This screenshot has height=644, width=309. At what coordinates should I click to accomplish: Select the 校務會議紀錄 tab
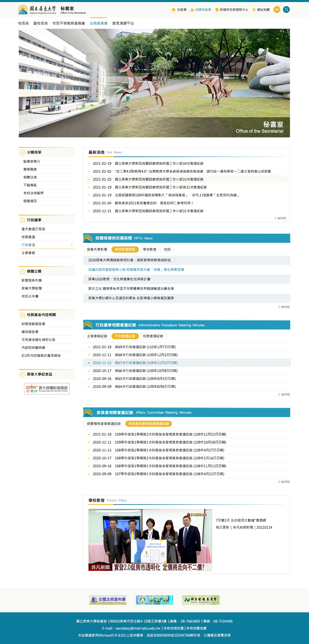pyautogui.click(x=153, y=336)
